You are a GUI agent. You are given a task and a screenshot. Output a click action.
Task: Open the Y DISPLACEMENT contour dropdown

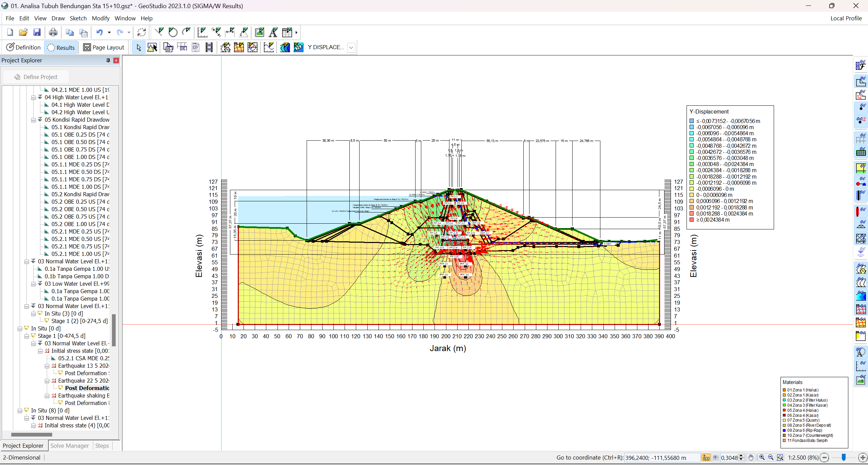click(351, 47)
